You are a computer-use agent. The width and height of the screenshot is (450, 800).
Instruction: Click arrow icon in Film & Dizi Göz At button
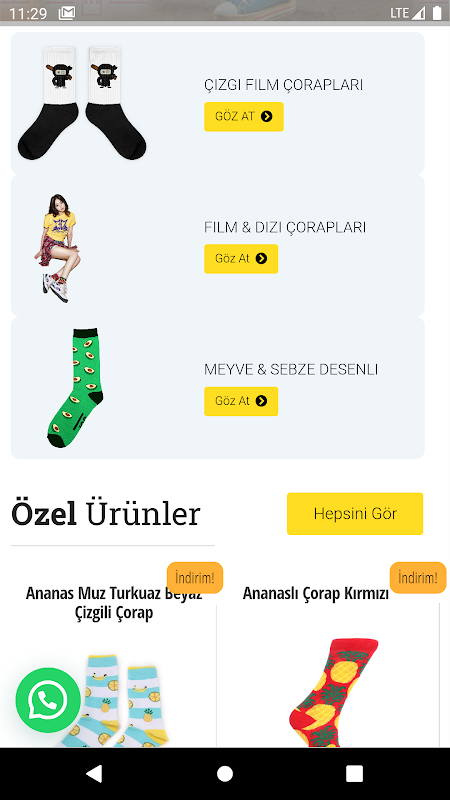point(261,259)
